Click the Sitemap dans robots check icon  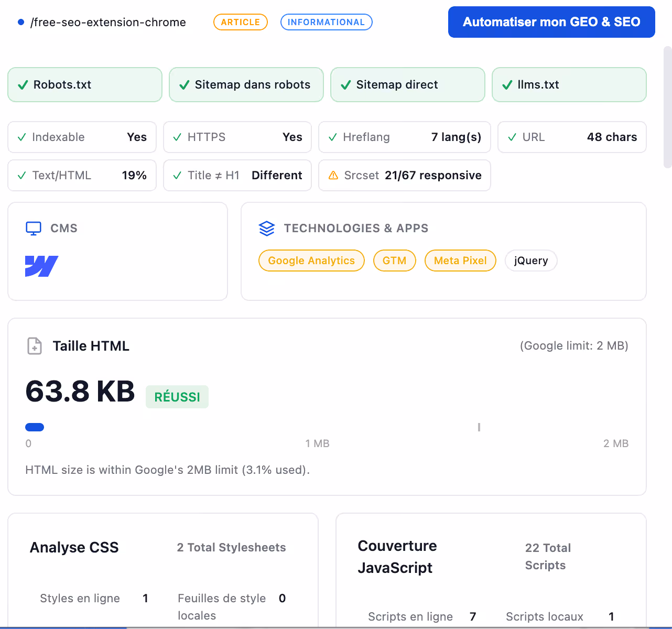tap(185, 85)
